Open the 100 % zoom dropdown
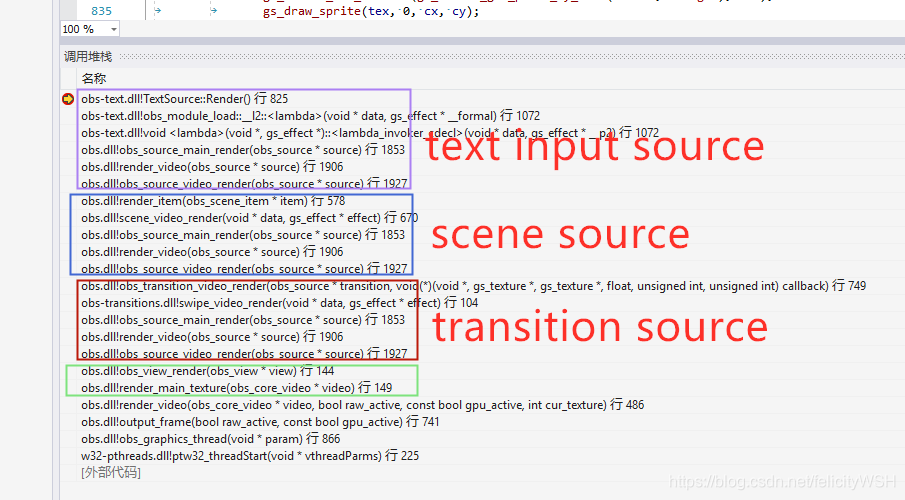 [114, 29]
